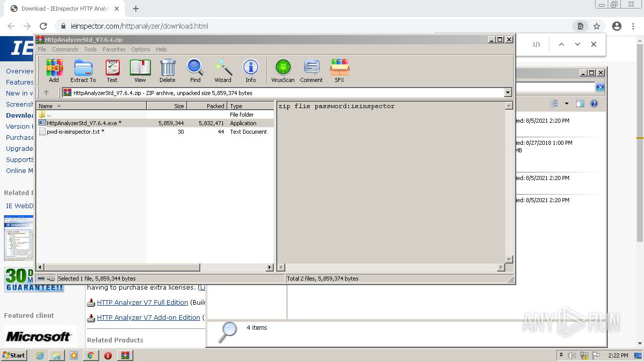Open Chrome three-dot menu
This screenshot has height=362, width=644.
click(x=633, y=26)
